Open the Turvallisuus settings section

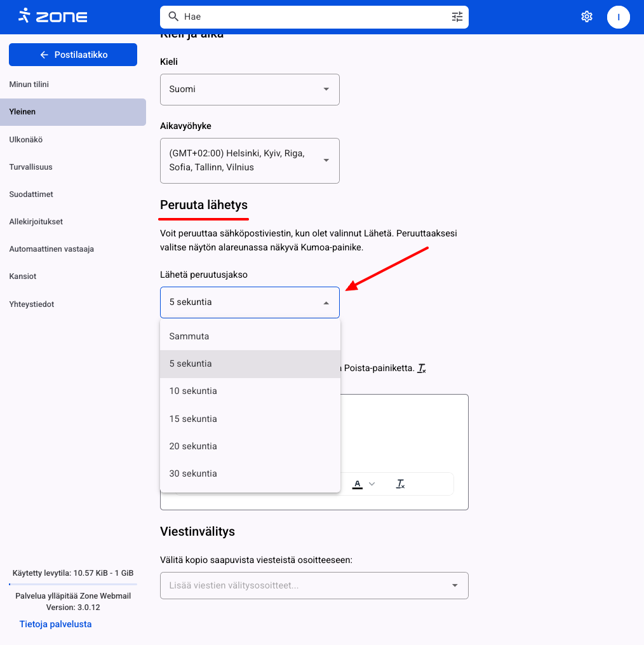(x=30, y=167)
